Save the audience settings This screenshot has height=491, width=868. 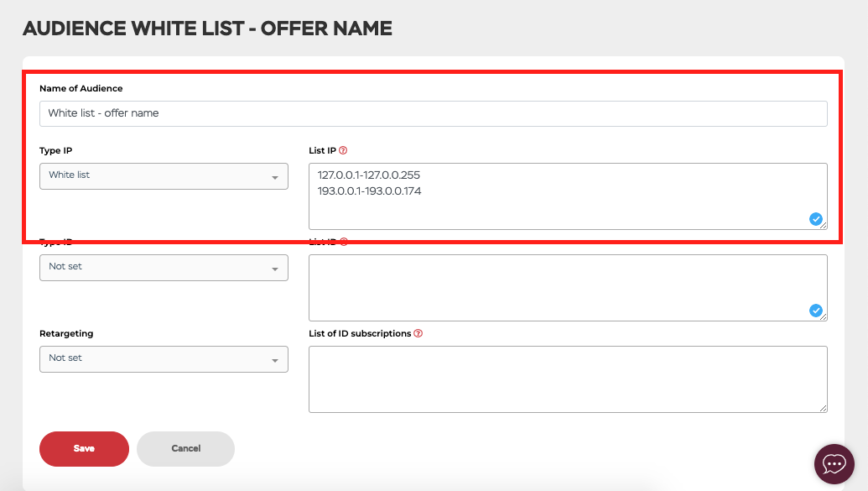coord(84,449)
